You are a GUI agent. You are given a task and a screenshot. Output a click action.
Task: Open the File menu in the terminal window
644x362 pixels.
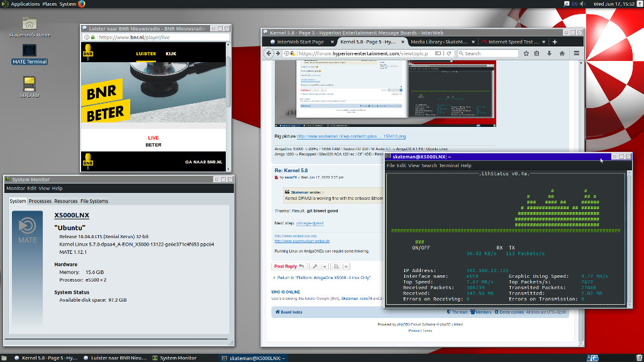[x=391, y=165]
